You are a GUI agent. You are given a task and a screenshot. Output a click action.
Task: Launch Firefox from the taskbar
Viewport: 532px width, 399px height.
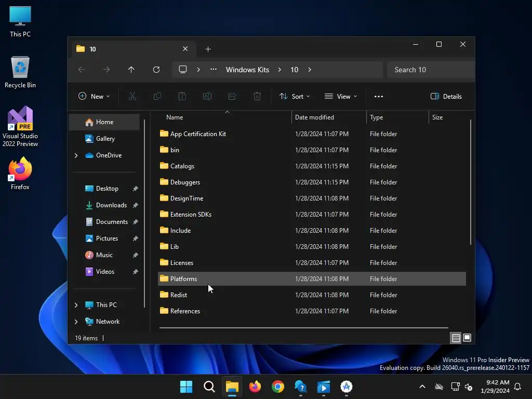255,387
